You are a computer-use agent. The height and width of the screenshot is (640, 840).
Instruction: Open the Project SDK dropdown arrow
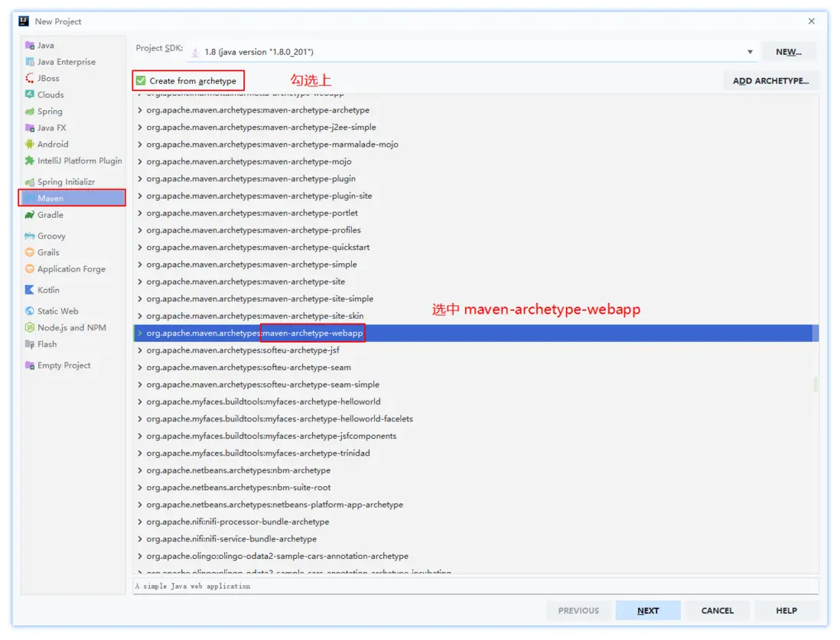[750, 52]
